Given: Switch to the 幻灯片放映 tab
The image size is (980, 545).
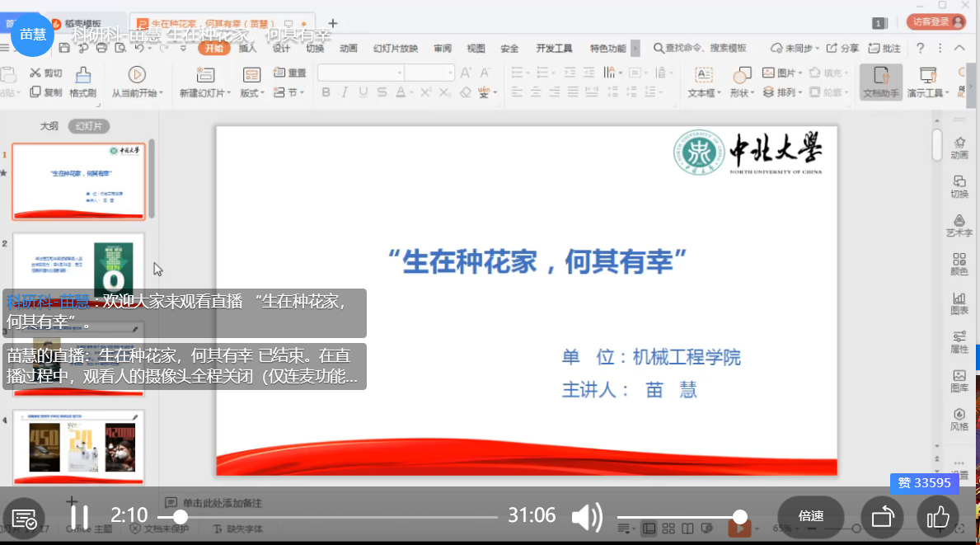Looking at the screenshot, I should pyautogui.click(x=396, y=48).
